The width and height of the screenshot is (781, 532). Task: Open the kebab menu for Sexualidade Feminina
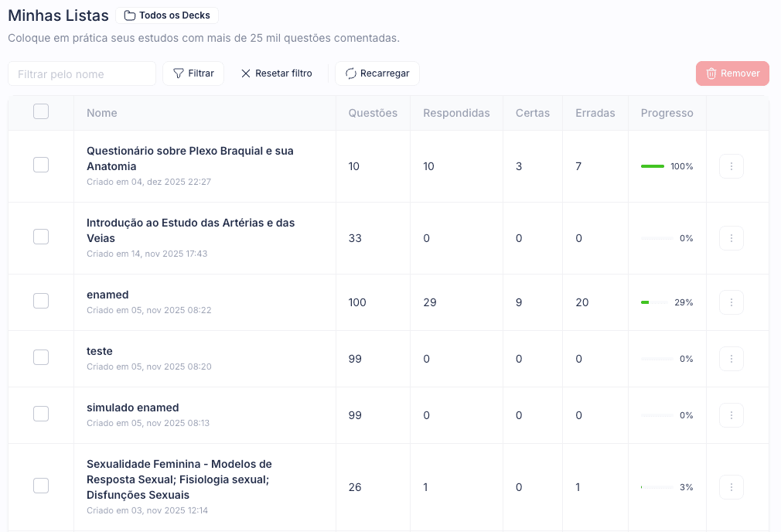(731, 486)
